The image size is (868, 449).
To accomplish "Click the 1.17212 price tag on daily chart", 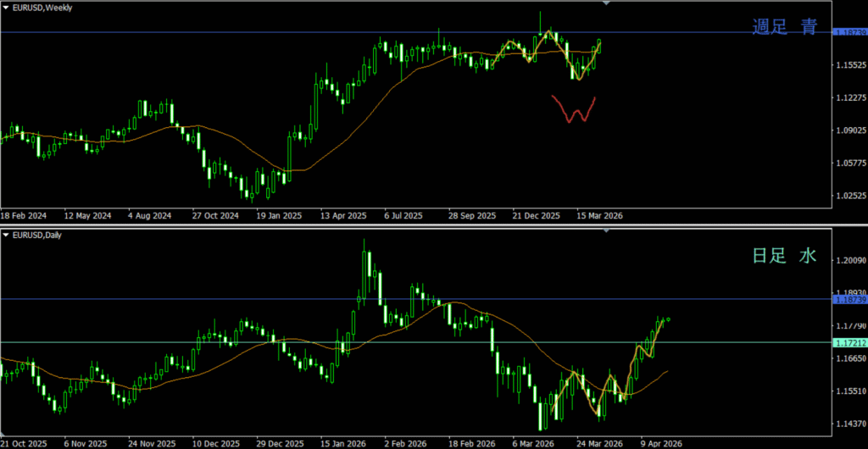I will (850, 343).
